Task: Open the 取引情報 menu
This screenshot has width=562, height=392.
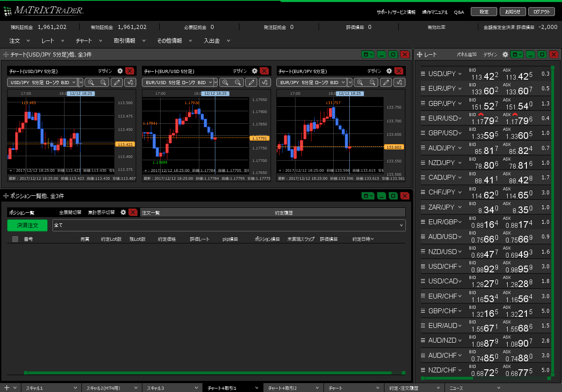Action: click(x=129, y=41)
